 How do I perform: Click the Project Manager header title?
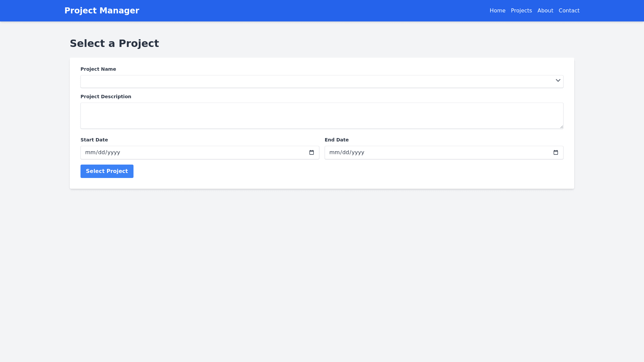tap(102, 11)
